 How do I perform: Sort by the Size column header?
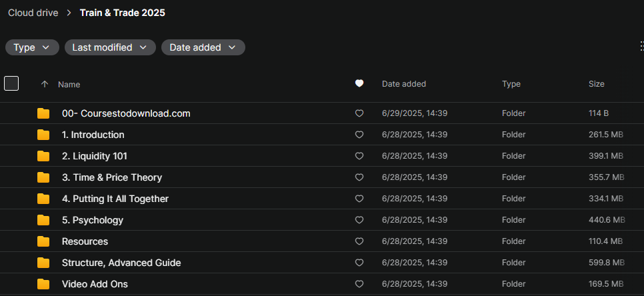coord(597,84)
